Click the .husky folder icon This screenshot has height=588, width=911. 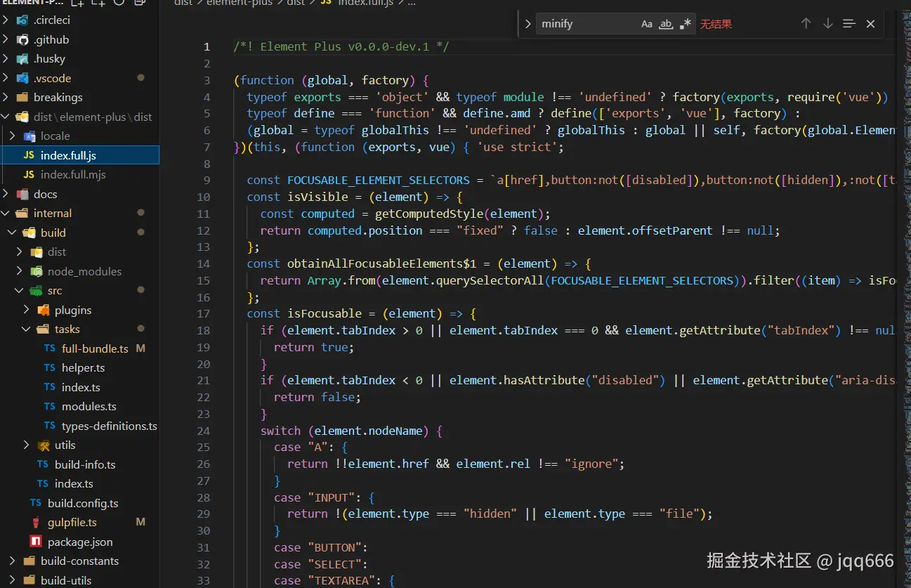(22, 59)
